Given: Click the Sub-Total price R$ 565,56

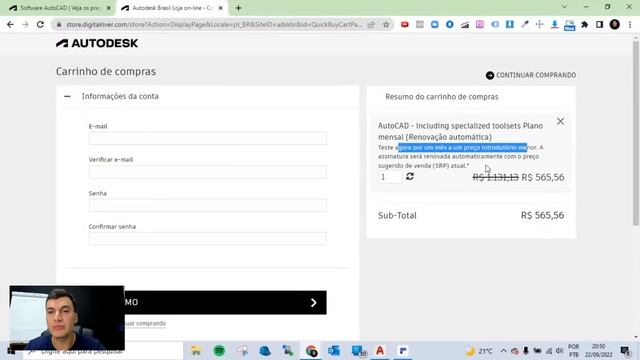Looking at the screenshot, I should tap(542, 215).
